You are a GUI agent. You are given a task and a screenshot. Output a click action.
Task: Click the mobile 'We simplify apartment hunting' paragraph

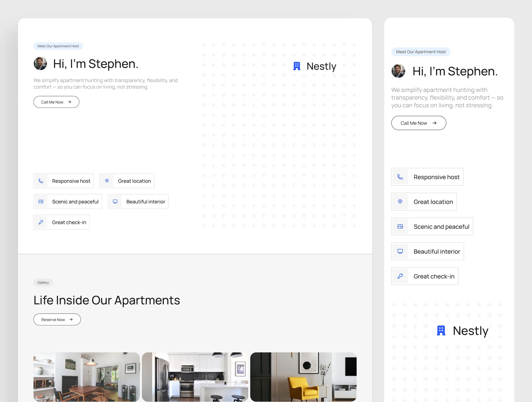(x=447, y=98)
